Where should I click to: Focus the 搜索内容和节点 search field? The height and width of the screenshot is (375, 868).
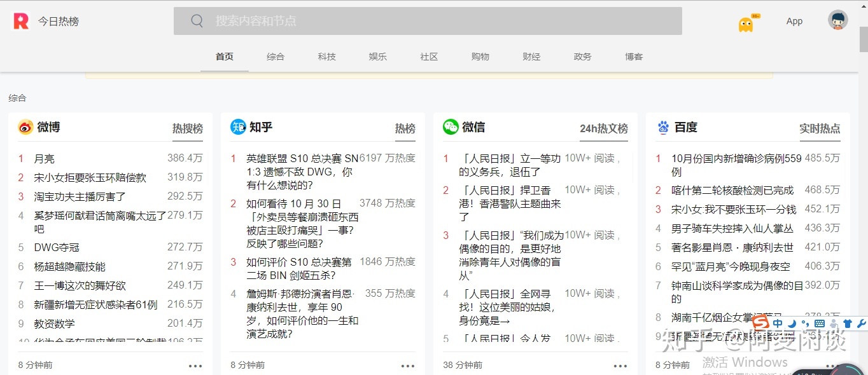tap(428, 21)
